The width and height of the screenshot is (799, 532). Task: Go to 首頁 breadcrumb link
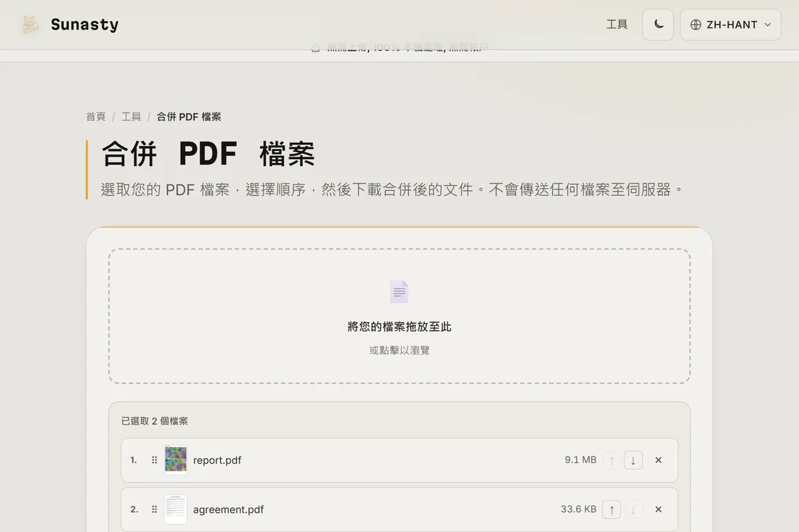(x=96, y=117)
